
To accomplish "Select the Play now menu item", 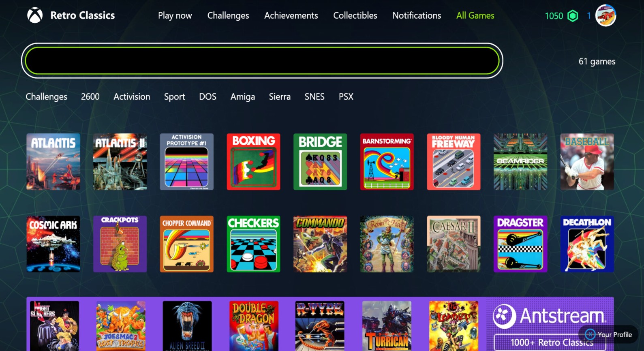I will click(175, 16).
